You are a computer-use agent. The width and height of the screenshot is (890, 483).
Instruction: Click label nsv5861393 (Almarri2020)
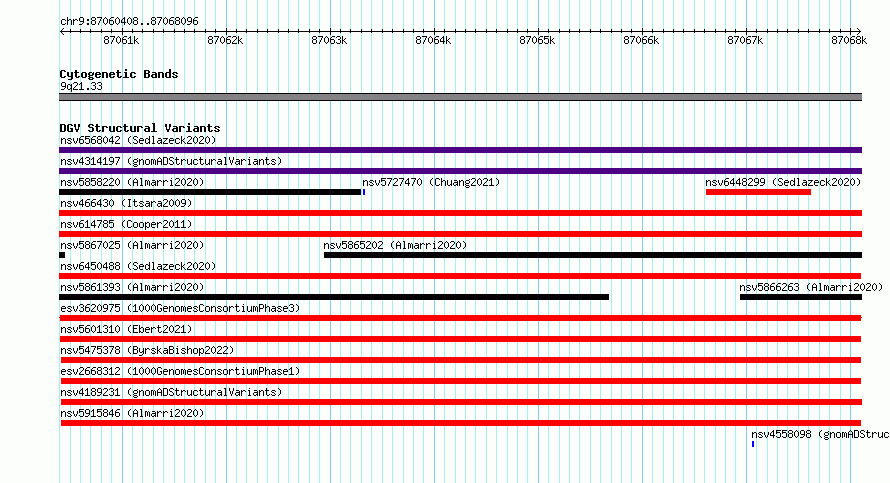tap(132, 287)
